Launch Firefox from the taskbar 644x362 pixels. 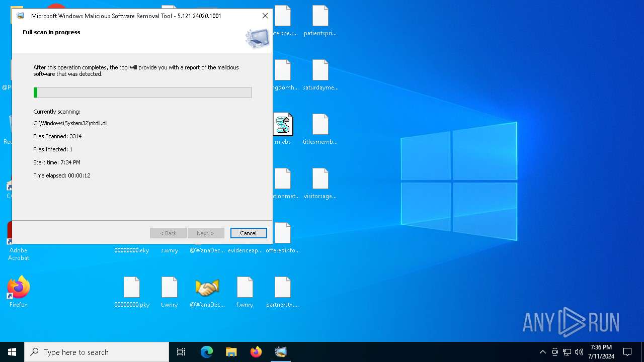tap(256, 352)
